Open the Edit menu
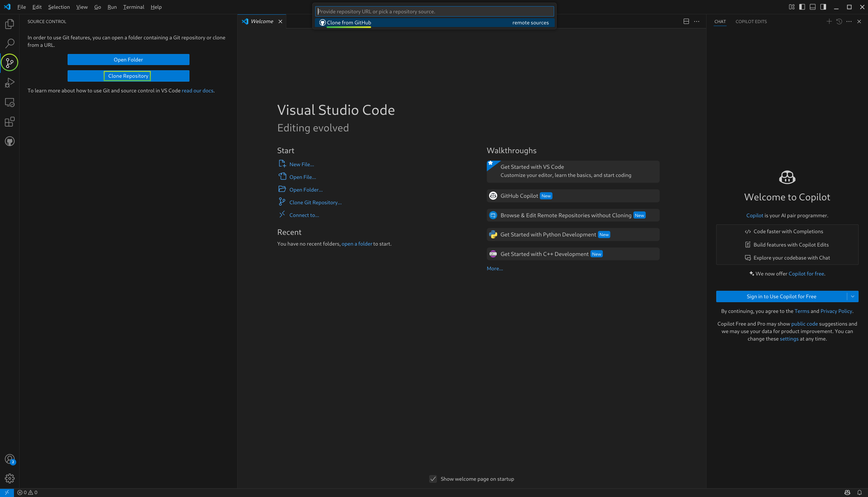Viewport: 868px width, 497px height. pyautogui.click(x=37, y=7)
